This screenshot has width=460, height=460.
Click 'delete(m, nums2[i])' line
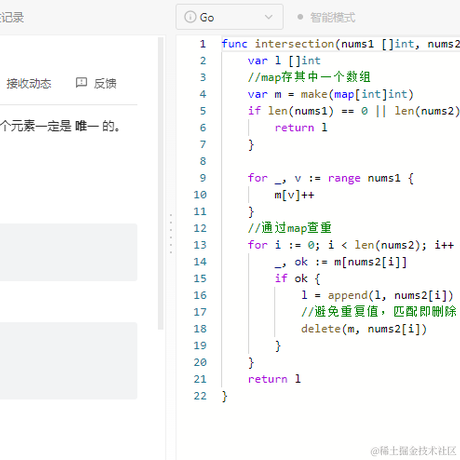(x=364, y=329)
